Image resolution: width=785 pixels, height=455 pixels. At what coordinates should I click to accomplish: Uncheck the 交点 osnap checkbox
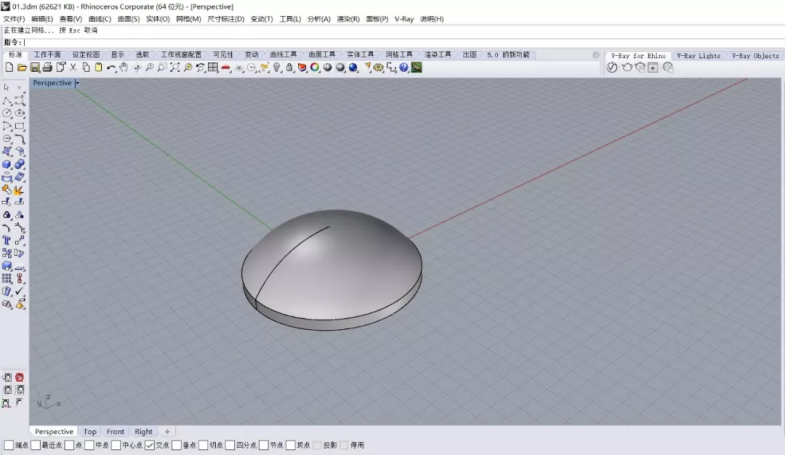[150, 445]
